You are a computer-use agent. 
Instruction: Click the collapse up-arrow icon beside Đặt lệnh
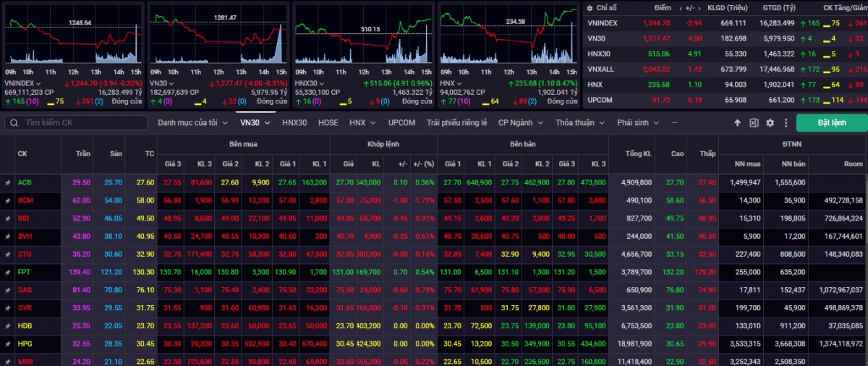(737, 123)
